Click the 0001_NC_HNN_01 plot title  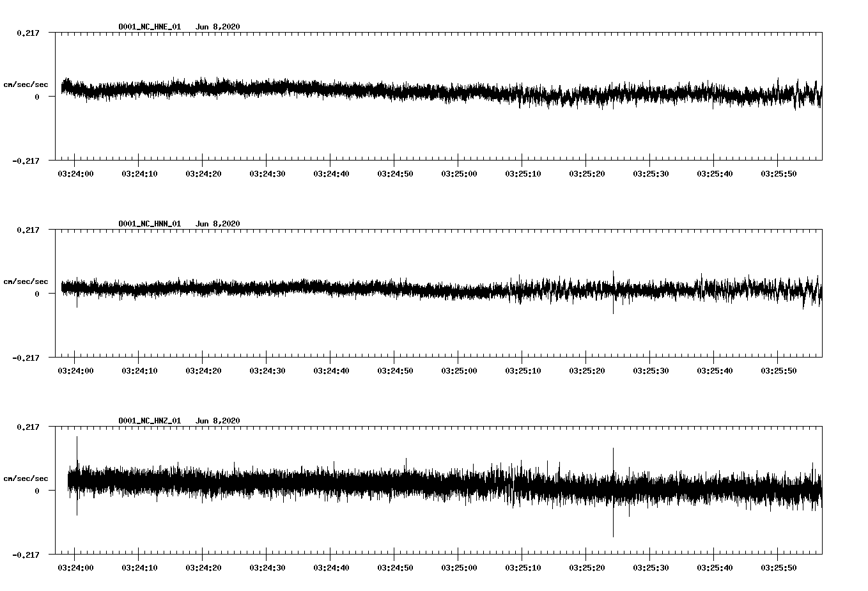[x=150, y=224]
